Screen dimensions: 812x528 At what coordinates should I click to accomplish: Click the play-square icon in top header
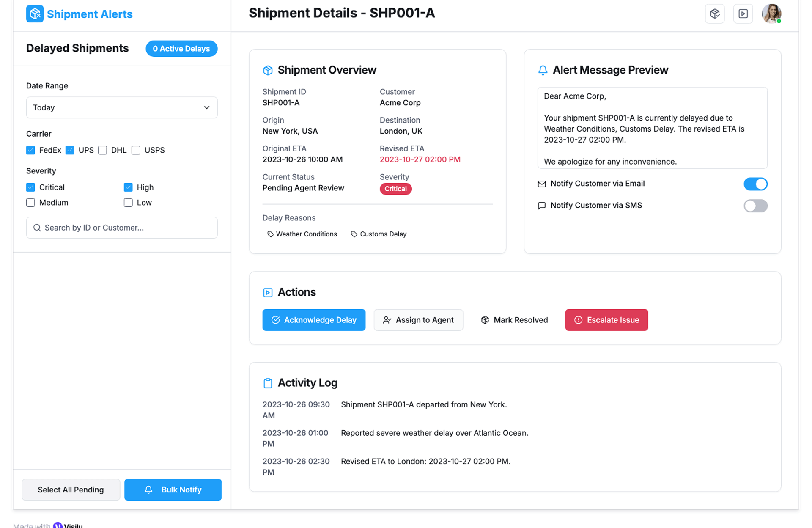click(743, 14)
